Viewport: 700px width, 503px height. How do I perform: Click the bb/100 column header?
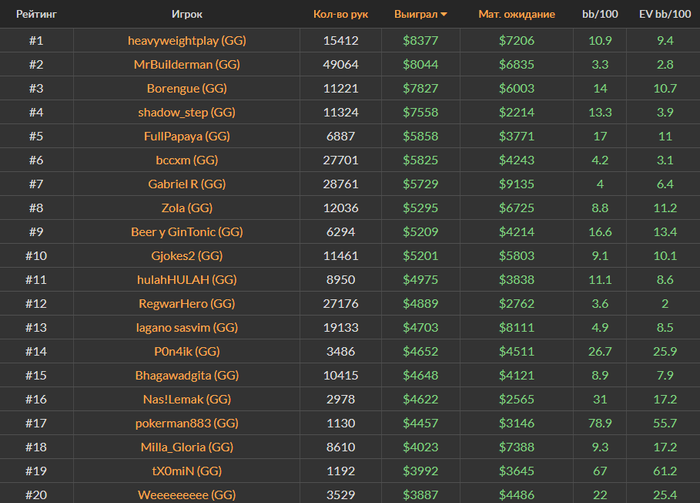click(x=600, y=15)
